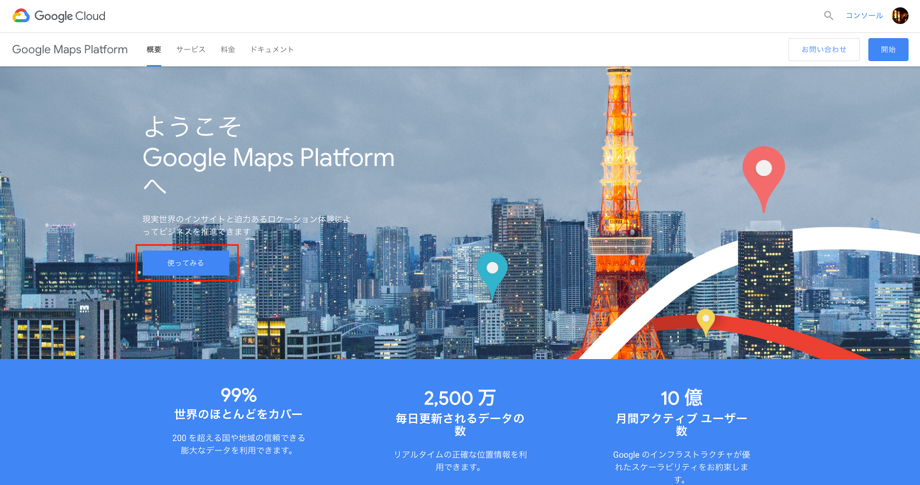Click the 使ってみる try it button

pyautogui.click(x=185, y=263)
